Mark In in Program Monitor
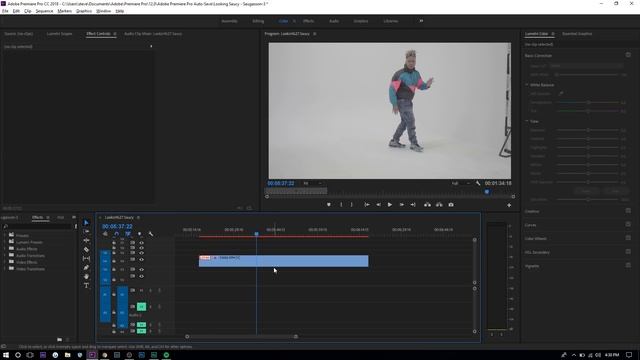This screenshot has width=640, height=360. pos(341,204)
